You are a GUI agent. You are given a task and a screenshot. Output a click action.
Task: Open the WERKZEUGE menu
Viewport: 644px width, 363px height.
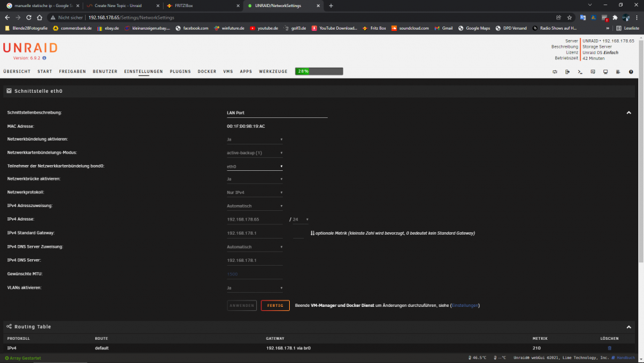click(x=273, y=72)
